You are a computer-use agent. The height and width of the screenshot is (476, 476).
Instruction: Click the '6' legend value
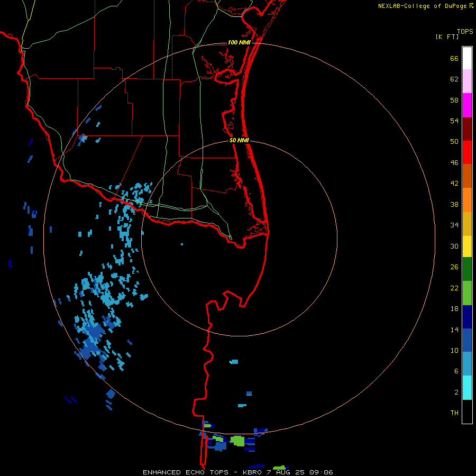(456, 371)
